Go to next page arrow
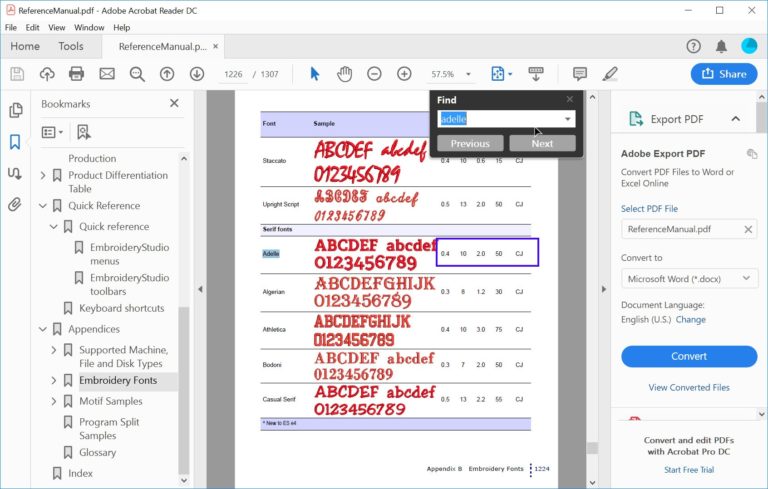768x489 pixels. pyautogui.click(x=197, y=74)
